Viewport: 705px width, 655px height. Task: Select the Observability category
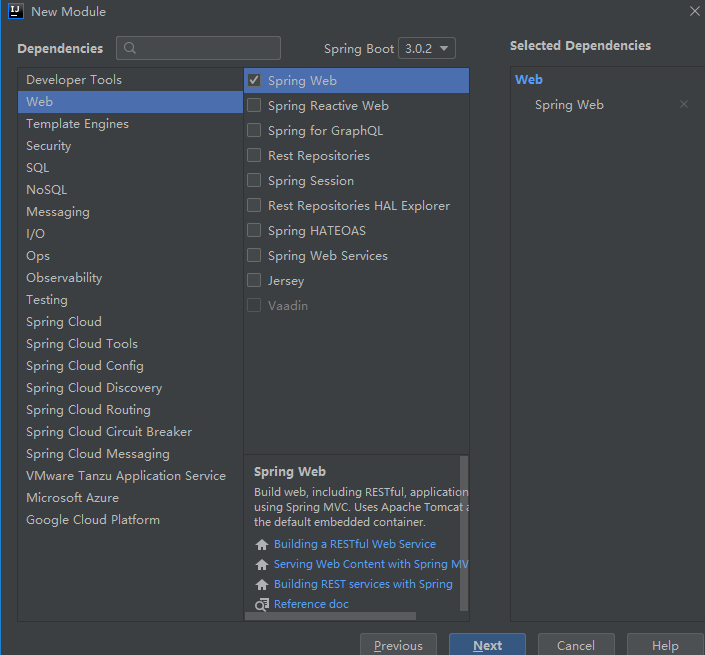[130, 278]
